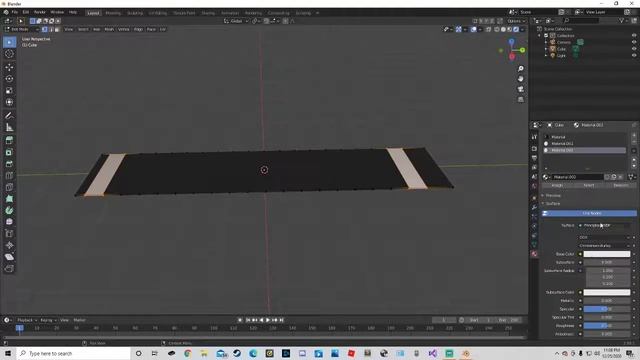Viewport: 640px width, 360px height.
Task: Click the Assign material button
Action: click(x=557, y=185)
